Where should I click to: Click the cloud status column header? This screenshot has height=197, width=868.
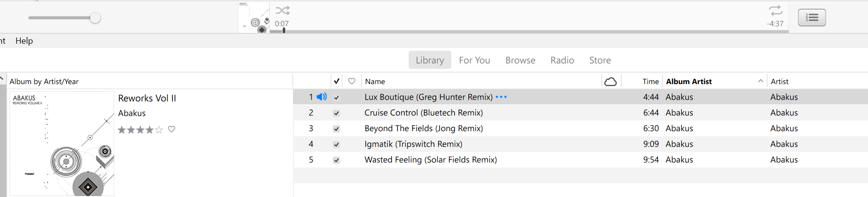point(611,82)
